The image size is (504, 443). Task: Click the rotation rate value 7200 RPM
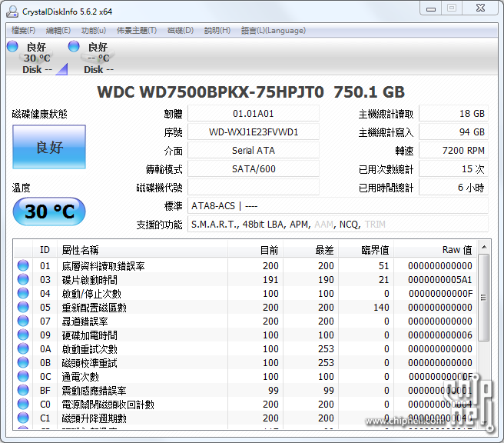[x=453, y=151]
